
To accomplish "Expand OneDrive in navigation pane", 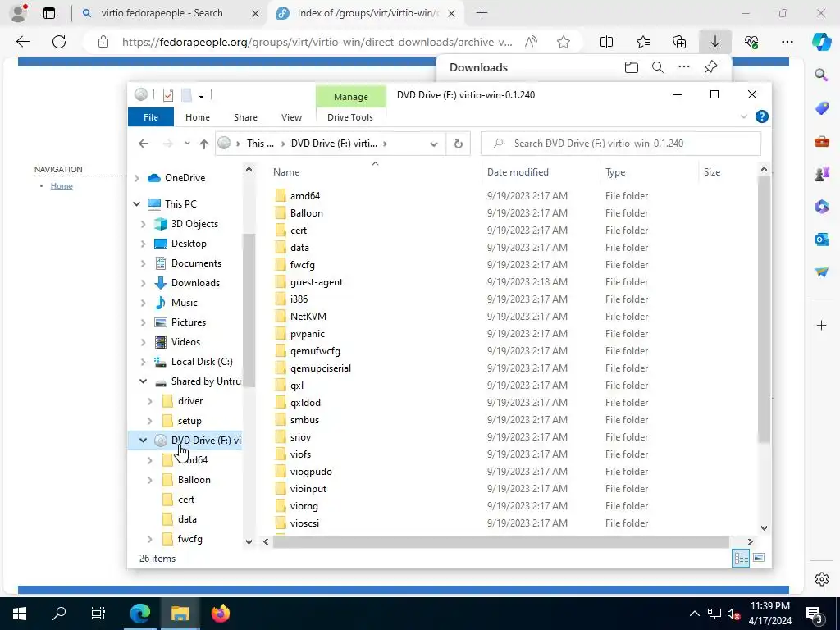I will [x=137, y=178].
